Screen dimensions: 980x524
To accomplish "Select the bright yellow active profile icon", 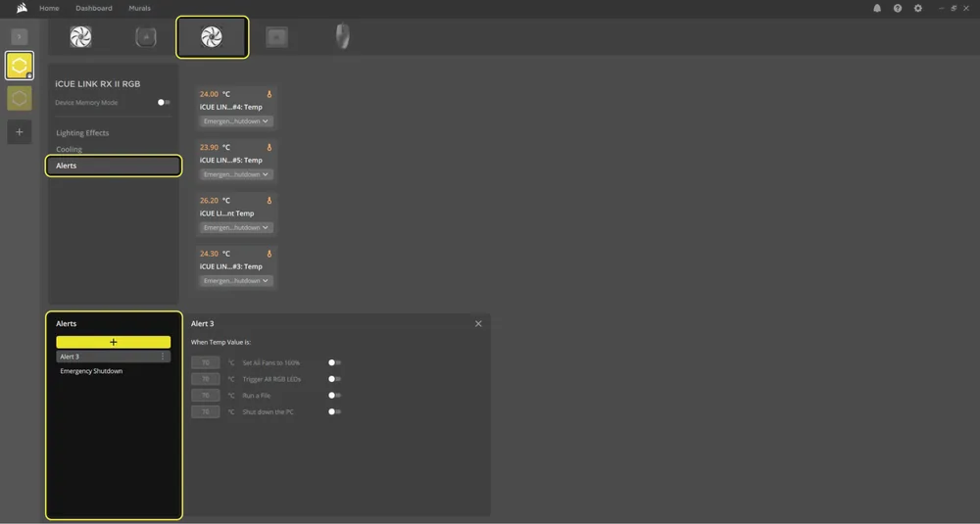I will [20, 66].
